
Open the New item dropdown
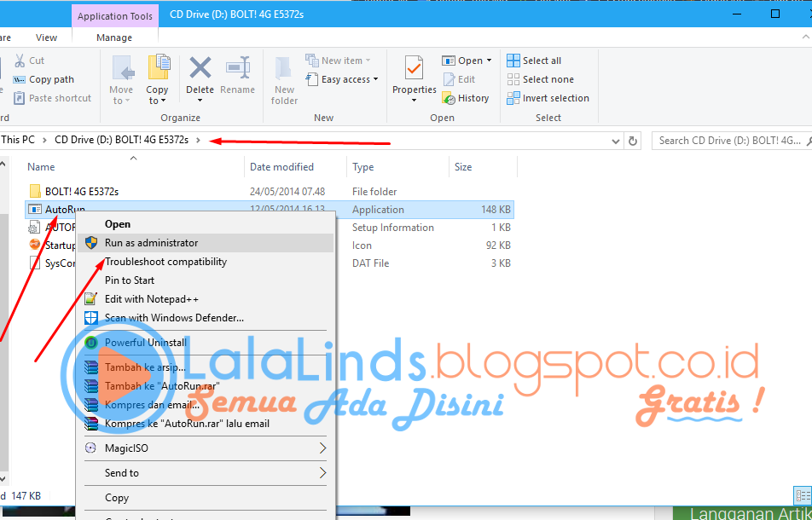coord(338,61)
